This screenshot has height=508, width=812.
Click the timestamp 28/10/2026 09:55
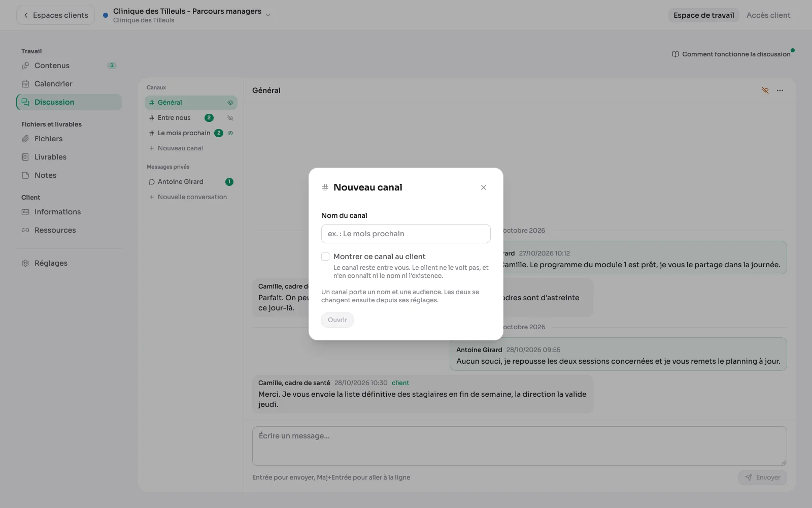pos(533,350)
